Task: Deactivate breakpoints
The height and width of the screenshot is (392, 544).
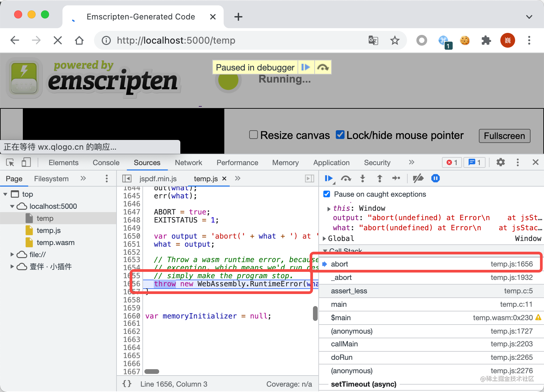Action: tap(418, 179)
